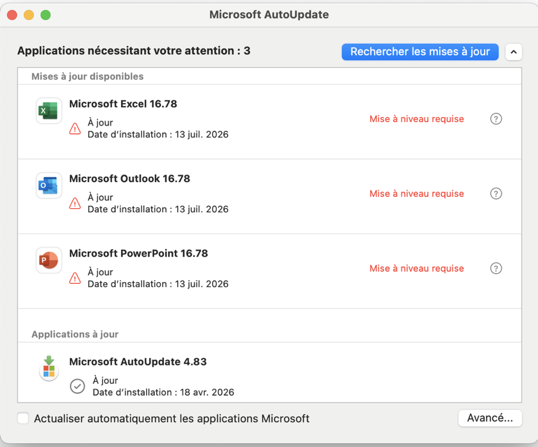Click the Microsoft Excel app icon
The height and width of the screenshot is (447, 538).
coord(49,111)
